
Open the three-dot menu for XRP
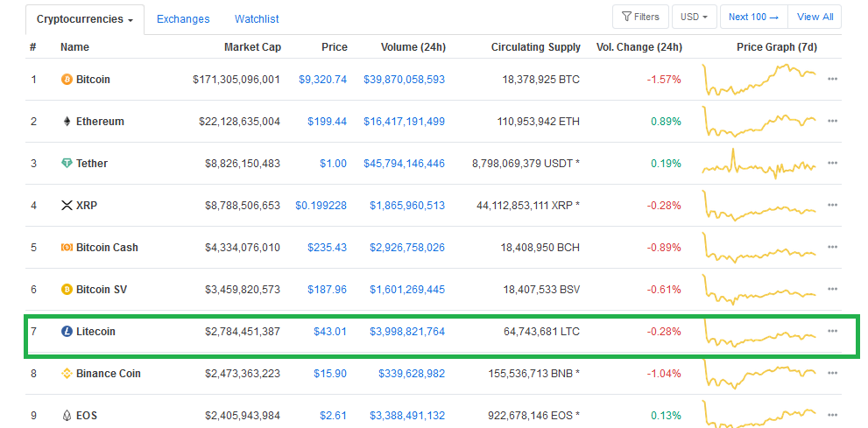pos(832,205)
